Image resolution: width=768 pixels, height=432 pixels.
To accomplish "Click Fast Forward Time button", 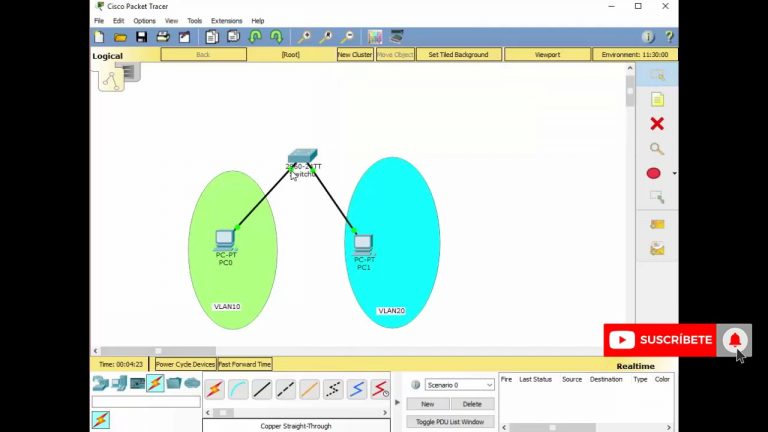I will coord(244,364).
